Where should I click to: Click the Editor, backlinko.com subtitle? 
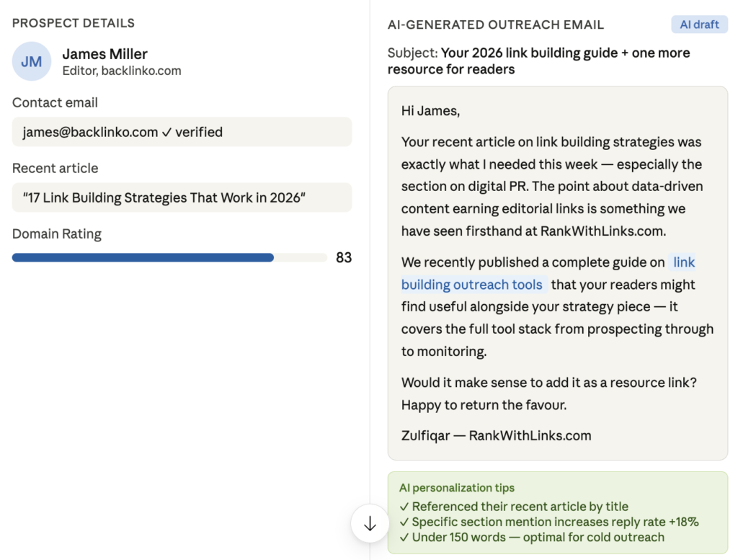coord(122,71)
